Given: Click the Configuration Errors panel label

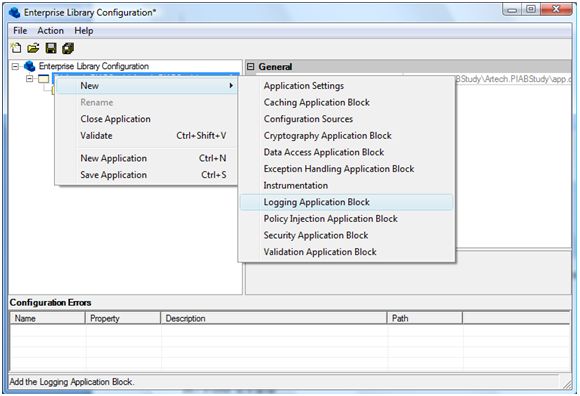Looking at the screenshot, I should click(x=50, y=302).
